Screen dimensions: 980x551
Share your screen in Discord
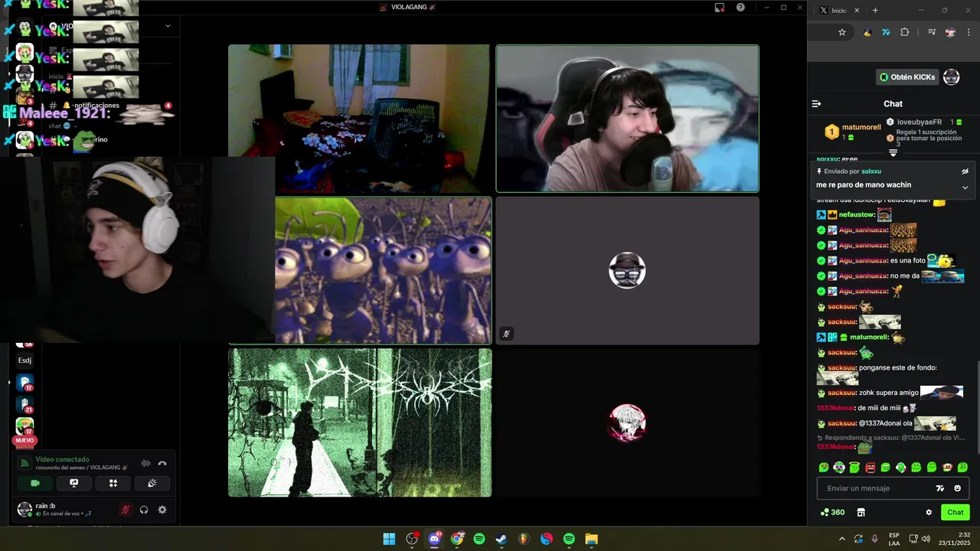(x=74, y=483)
